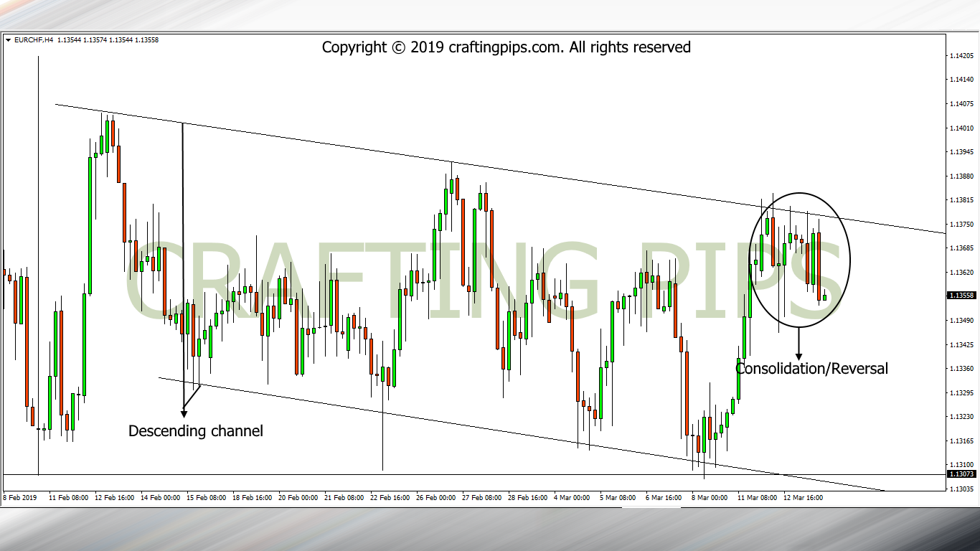Click the OHLC values 1.13544 1.13574 1.13544 1.13558
Image resolution: width=980 pixels, height=551 pixels.
(x=108, y=40)
